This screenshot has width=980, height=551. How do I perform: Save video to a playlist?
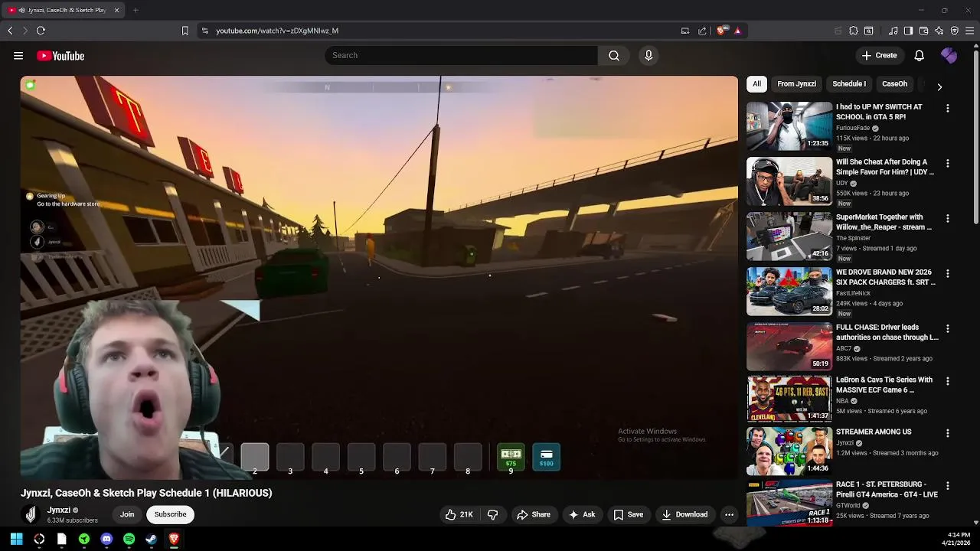click(x=628, y=514)
